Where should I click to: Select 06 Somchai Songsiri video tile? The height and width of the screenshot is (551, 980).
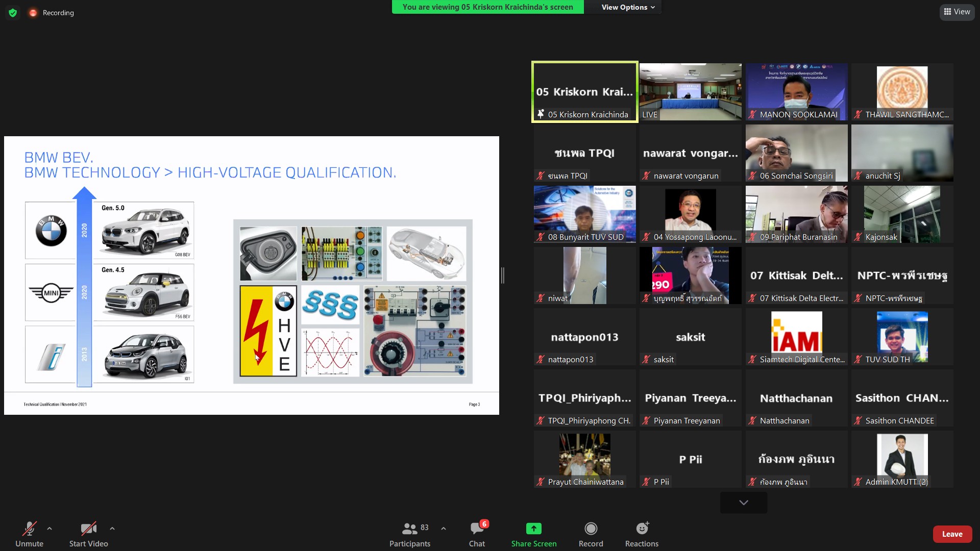pyautogui.click(x=797, y=153)
